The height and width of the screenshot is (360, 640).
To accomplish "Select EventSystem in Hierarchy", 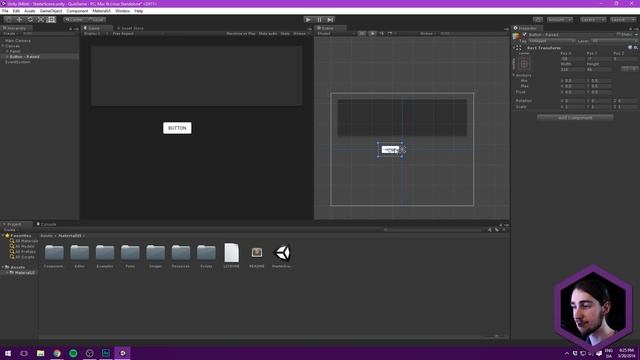I will click(18, 62).
